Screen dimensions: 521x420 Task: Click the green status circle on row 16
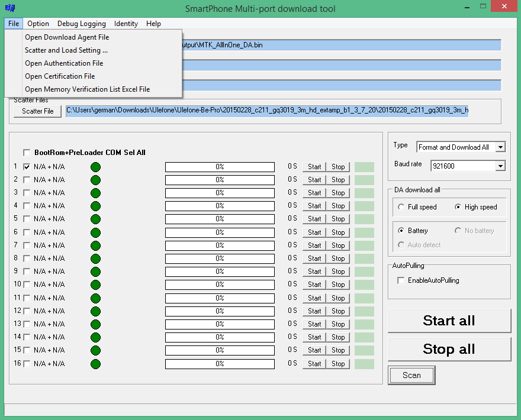click(95, 364)
